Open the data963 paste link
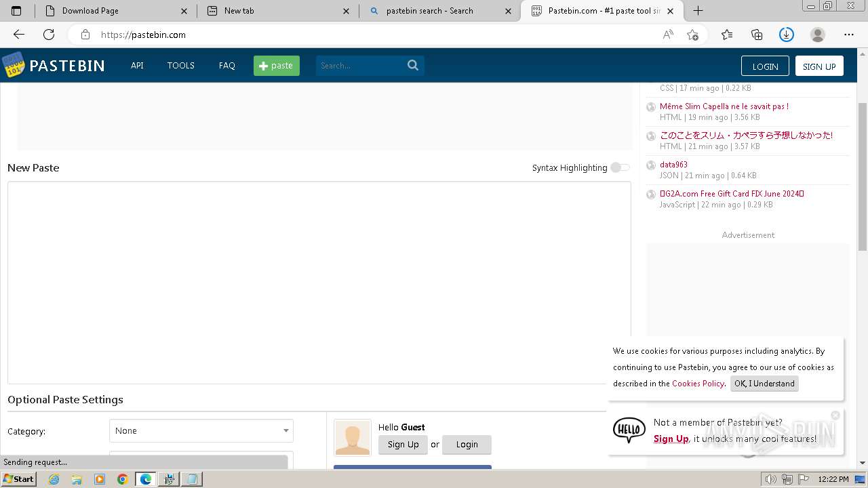This screenshot has height=488, width=868. point(673,165)
